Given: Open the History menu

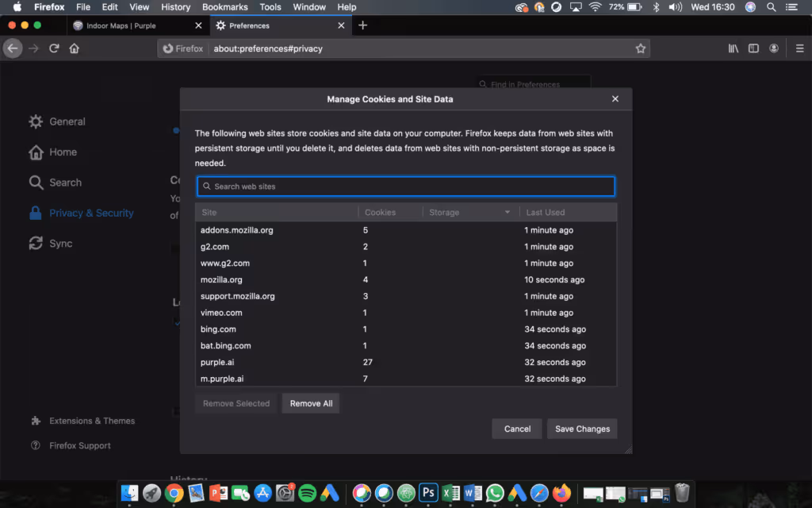Looking at the screenshot, I should 175,7.
